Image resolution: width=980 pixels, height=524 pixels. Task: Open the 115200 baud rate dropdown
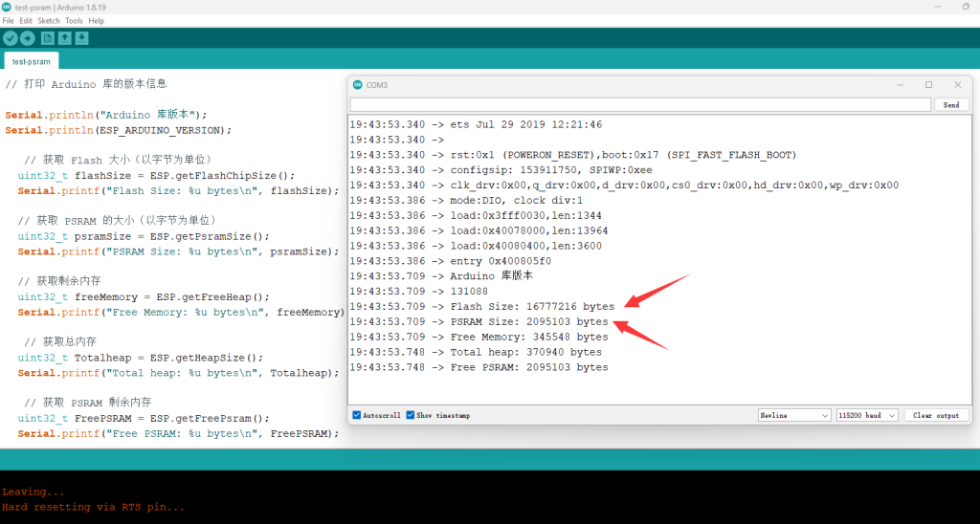866,415
